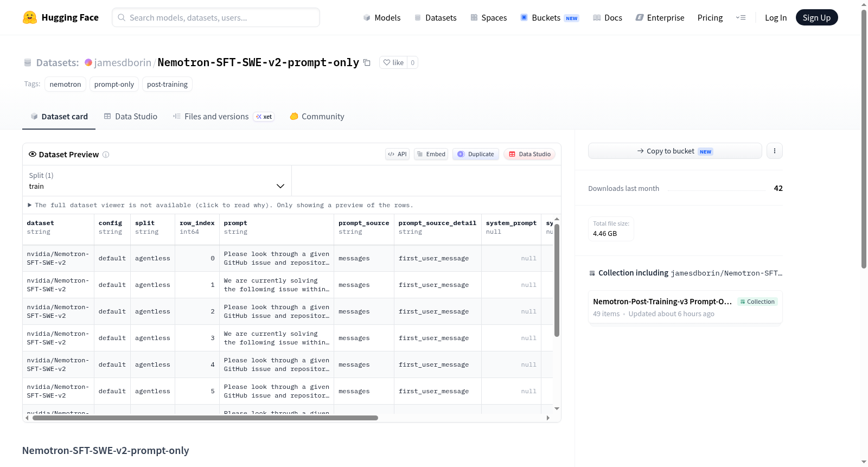The image size is (868, 467).
Task: Click the Log In link
Action: [776, 17]
